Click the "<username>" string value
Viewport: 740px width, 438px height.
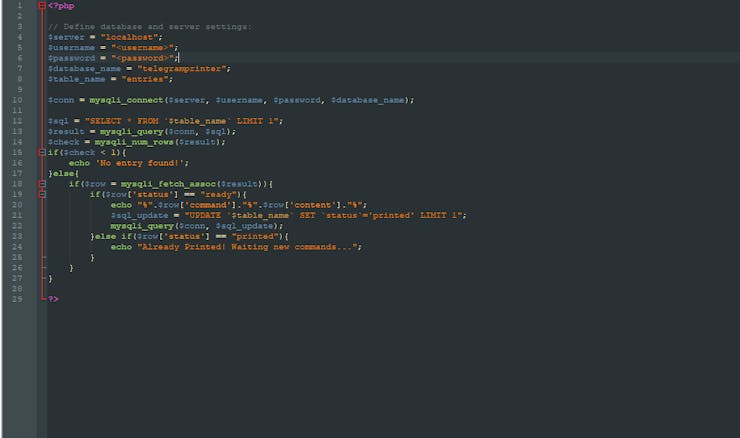[143, 47]
